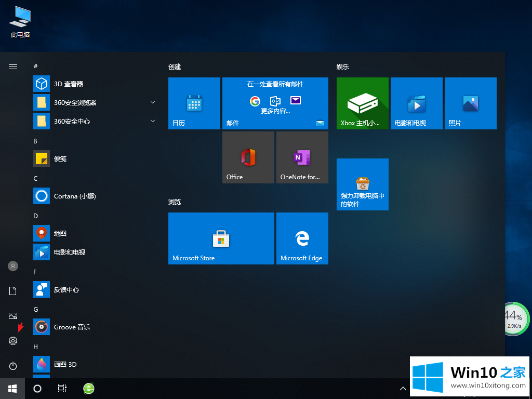Image resolution: width=532 pixels, height=399 pixels.
Task: Launch Cortana (小娜) from the app list
Action: (95, 196)
